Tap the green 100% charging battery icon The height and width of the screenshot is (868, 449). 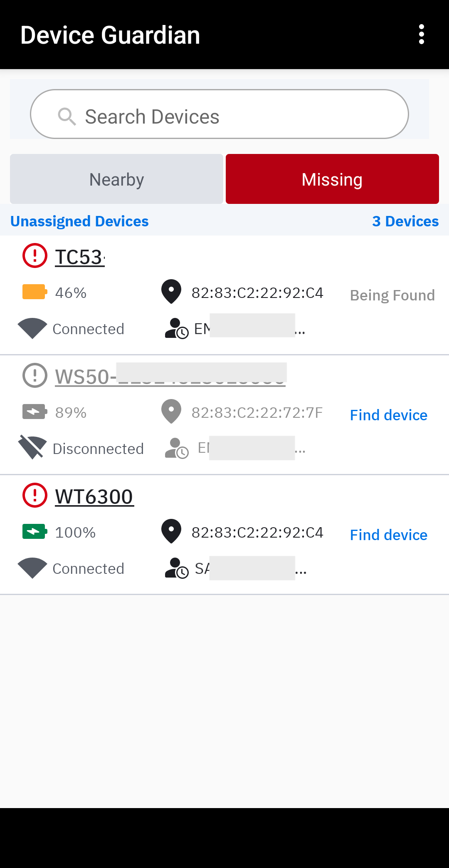tap(35, 532)
